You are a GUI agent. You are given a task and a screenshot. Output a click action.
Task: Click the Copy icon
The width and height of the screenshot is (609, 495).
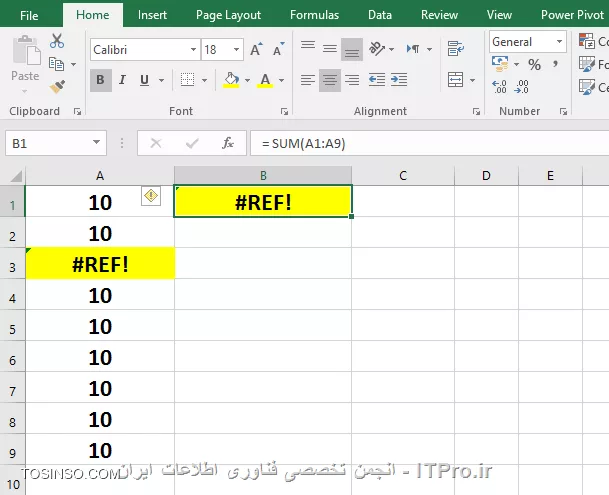[x=56, y=64]
